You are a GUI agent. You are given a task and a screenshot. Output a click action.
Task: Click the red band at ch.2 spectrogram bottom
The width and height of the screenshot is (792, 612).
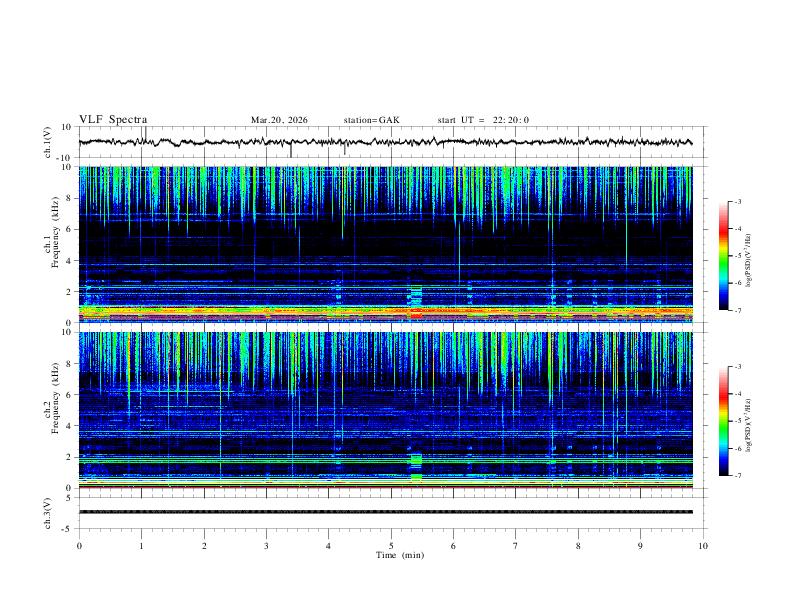coord(385,487)
